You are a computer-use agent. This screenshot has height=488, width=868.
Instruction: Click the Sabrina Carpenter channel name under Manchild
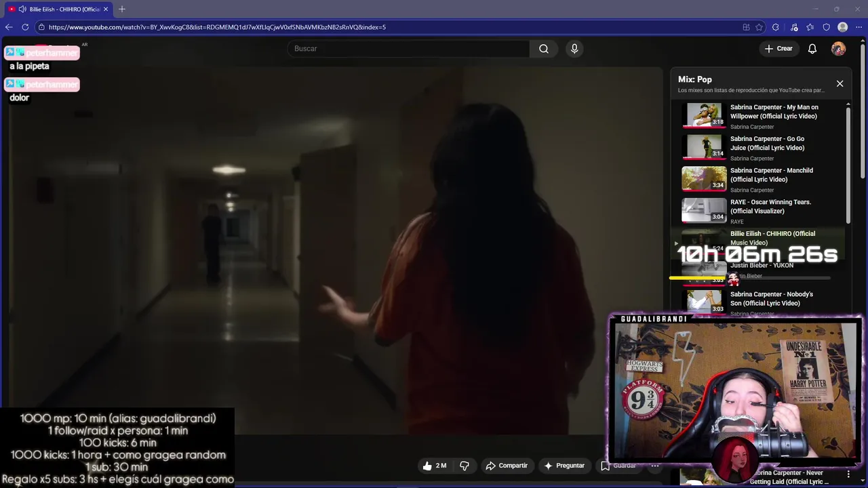tap(752, 190)
